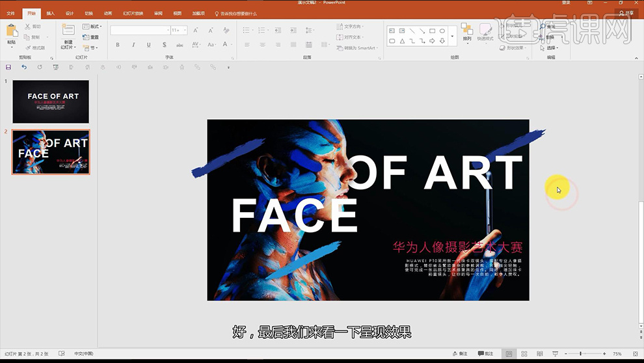Click the Copy icon in clipboard group

(x=27, y=37)
